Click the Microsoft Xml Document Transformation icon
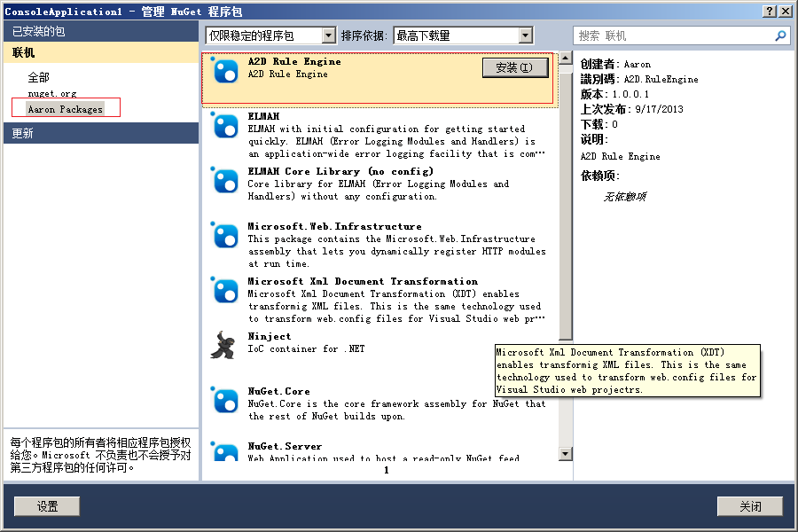Image resolution: width=798 pixels, height=532 pixels. [x=225, y=291]
